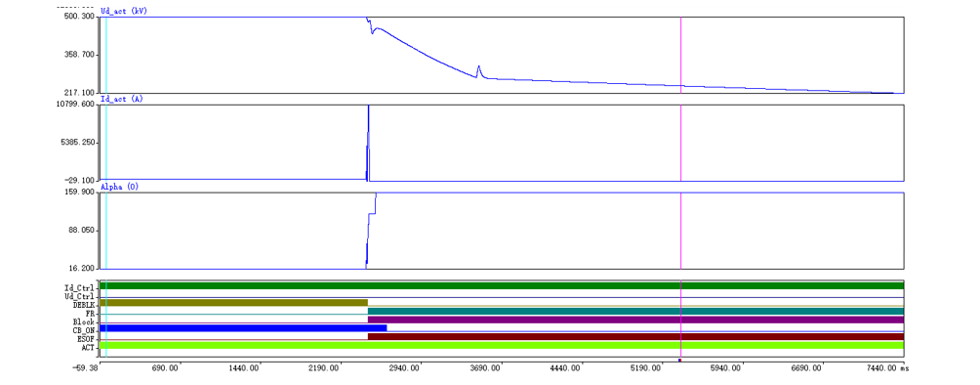Select the magenta cursor marker on time axis
The height and width of the screenshot is (385, 980).
pos(680,360)
